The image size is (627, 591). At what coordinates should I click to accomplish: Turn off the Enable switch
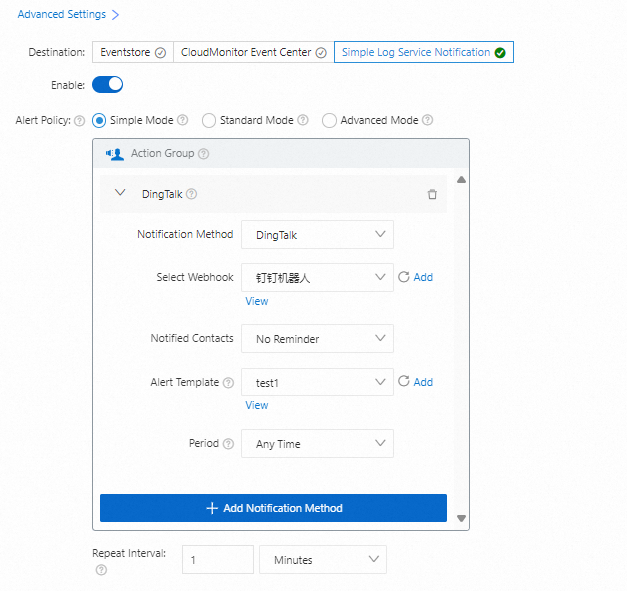coord(107,85)
